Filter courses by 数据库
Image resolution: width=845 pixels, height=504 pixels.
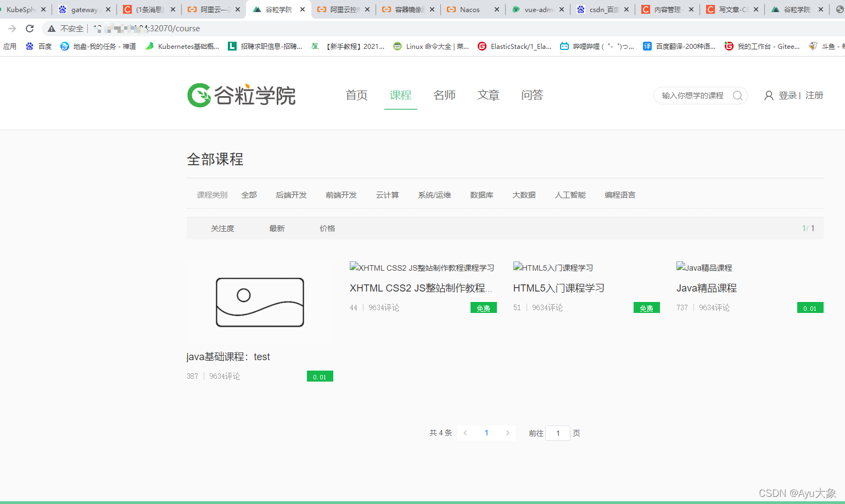(482, 195)
